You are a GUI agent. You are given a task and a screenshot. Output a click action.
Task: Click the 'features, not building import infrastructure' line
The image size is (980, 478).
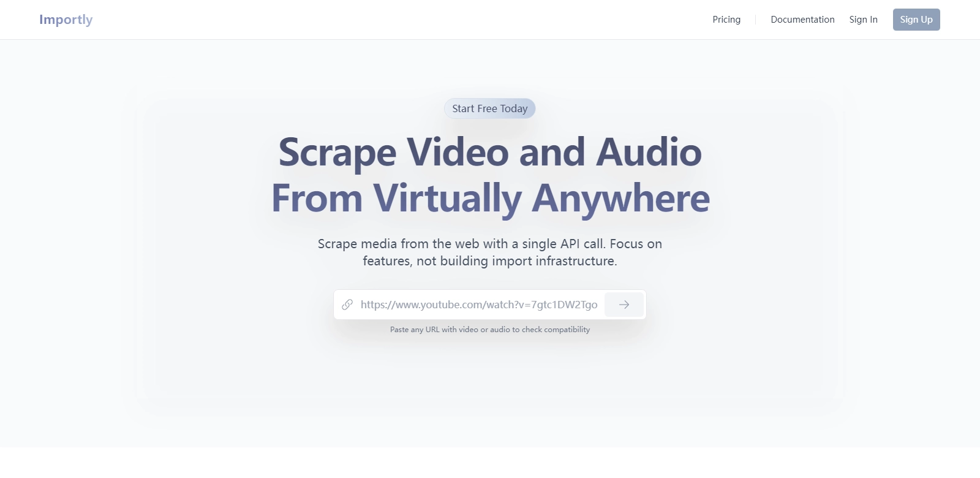[x=489, y=261]
